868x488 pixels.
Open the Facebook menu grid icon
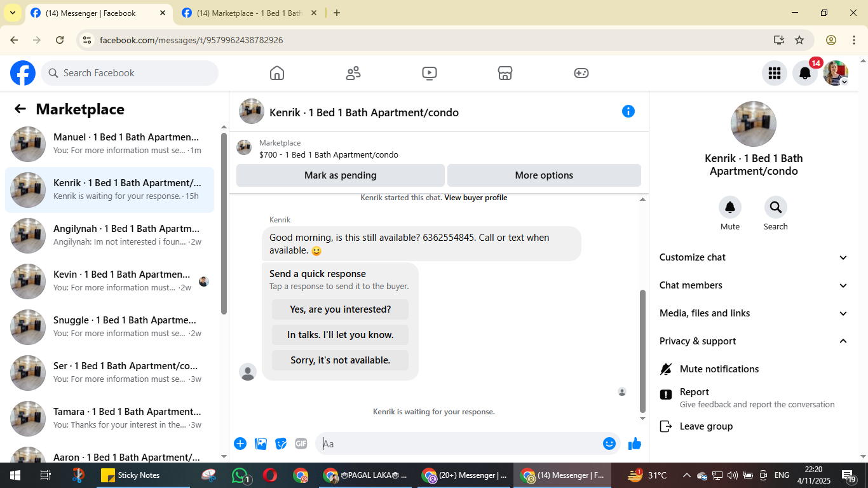pos(774,73)
